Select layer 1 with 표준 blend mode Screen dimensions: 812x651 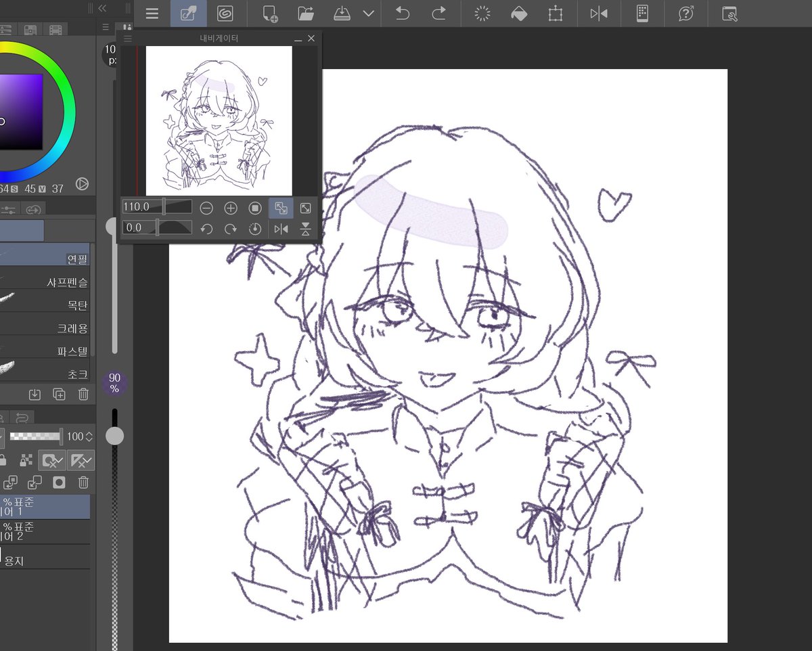[45, 507]
